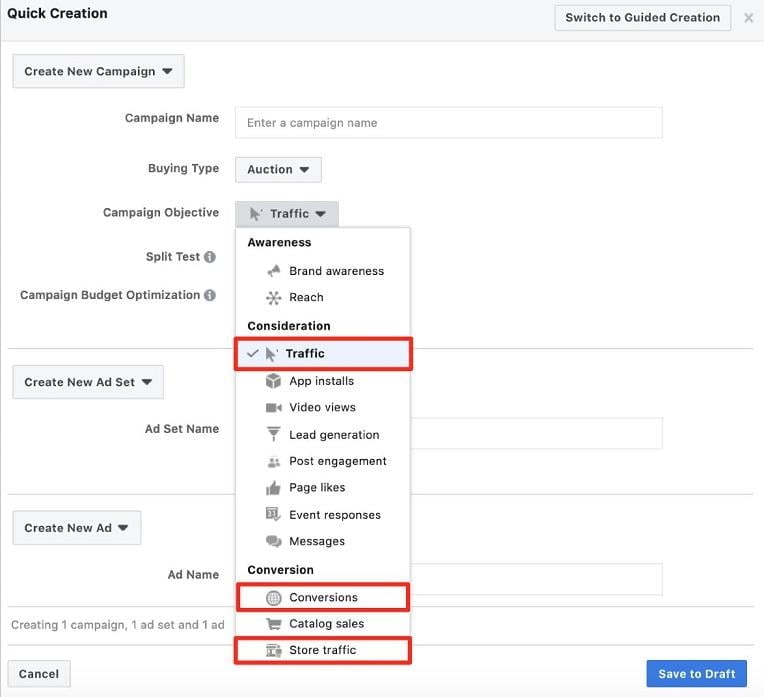Click the Brand awareness megaphone icon

tap(273, 271)
